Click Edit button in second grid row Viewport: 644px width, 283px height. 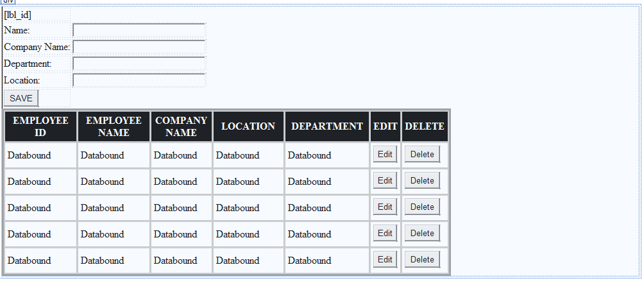pos(386,181)
